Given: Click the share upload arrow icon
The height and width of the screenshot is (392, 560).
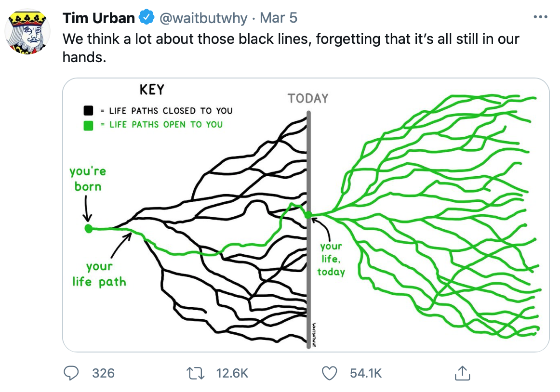Looking at the screenshot, I should (462, 373).
